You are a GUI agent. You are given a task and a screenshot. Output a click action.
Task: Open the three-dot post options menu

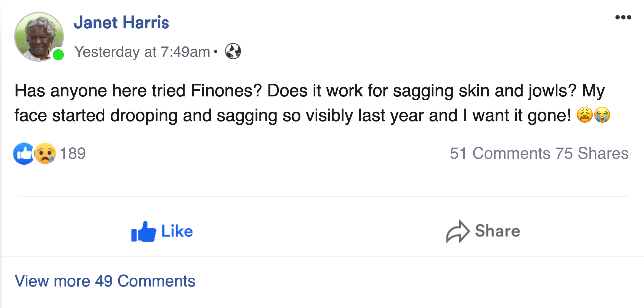tap(623, 18)
